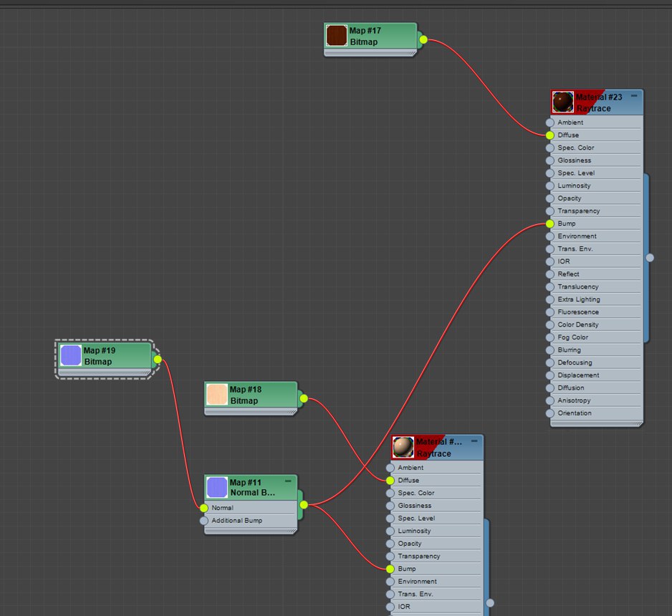Click the Spec. Color socket on Material #23
Viewport: 672px width, 616px height.
pos(550,148)
